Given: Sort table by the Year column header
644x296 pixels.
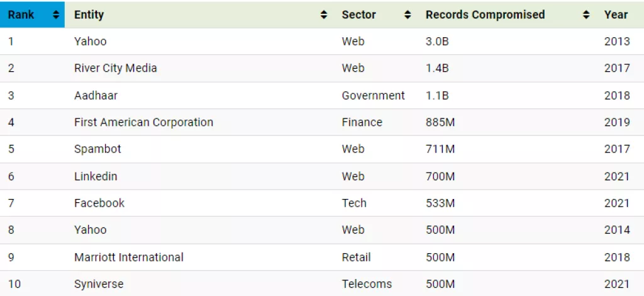Looking at the screenshot, I should tap(616, 14).
